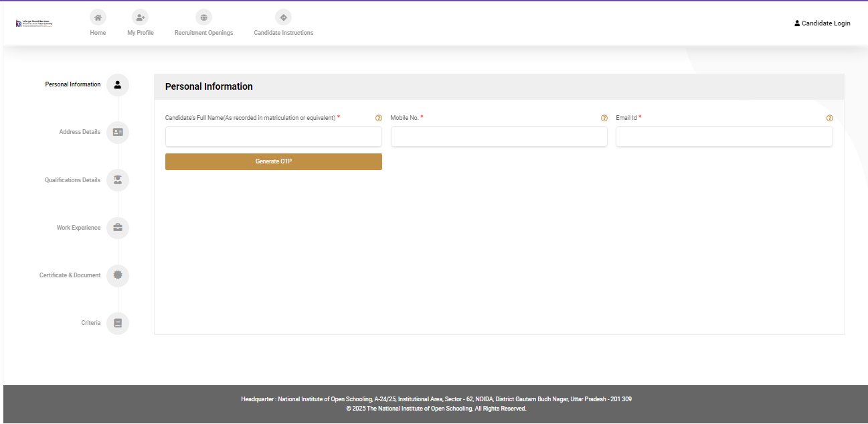Open Candidate Instructions direction icon
This screenshot has width=868, height=424.
(283, 17)
